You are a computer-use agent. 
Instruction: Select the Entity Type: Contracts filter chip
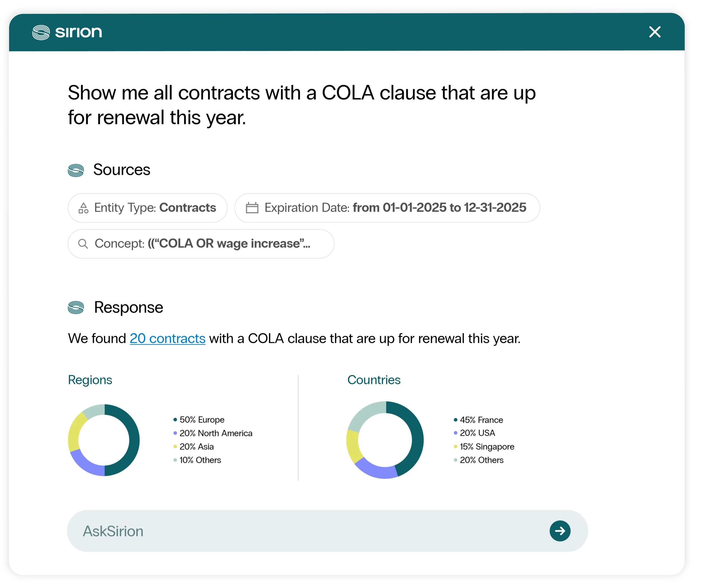148,208
